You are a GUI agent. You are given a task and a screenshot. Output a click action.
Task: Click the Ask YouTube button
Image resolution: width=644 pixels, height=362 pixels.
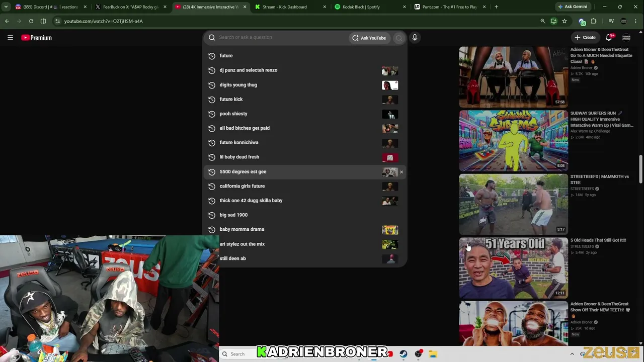click(x=369, y=38)
